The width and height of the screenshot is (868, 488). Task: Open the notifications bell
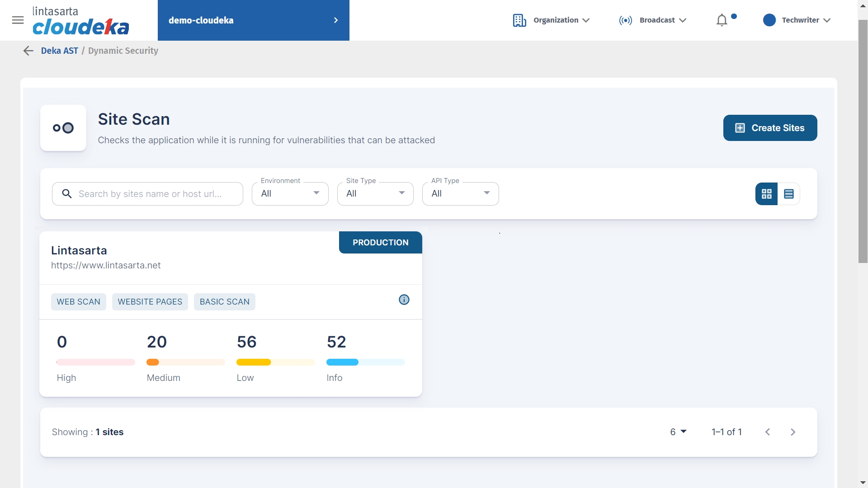tap(722, 20)
